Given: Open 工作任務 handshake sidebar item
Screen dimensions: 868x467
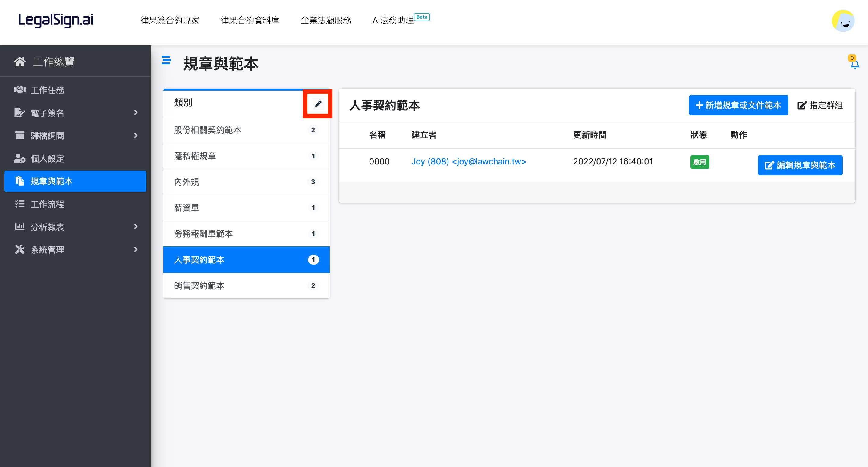Looking at the screenshot, I should pos(47,90).
